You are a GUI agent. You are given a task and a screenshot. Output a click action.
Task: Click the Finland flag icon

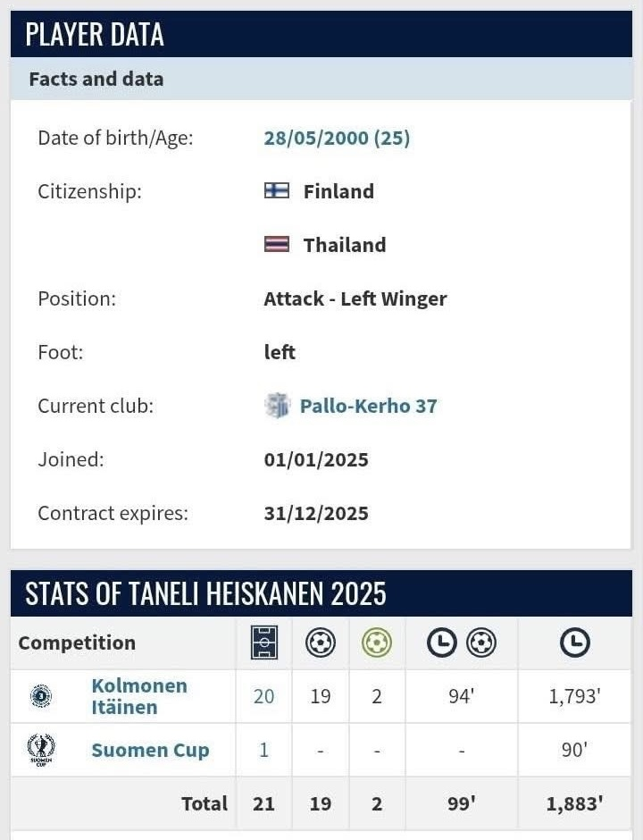point(277,190)
